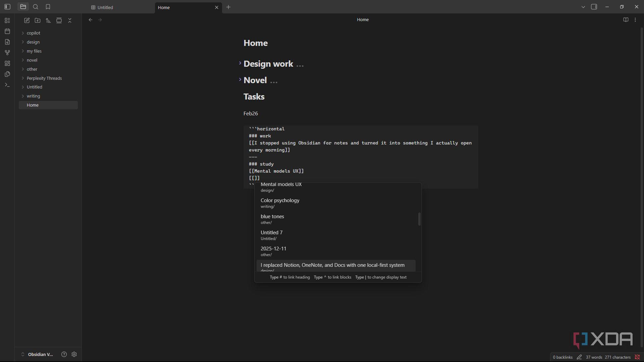Open more options menu for Home note

point(635,20)
